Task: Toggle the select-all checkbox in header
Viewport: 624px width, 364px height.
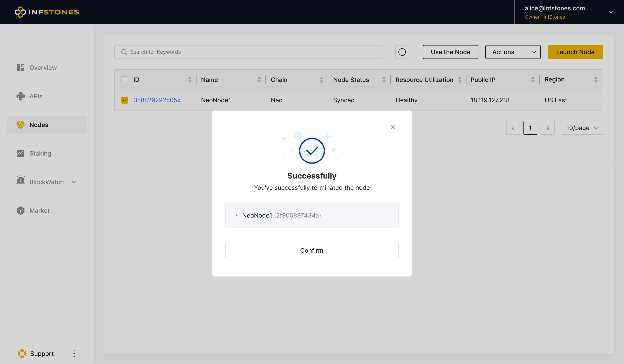Action: tap(125, 80)
